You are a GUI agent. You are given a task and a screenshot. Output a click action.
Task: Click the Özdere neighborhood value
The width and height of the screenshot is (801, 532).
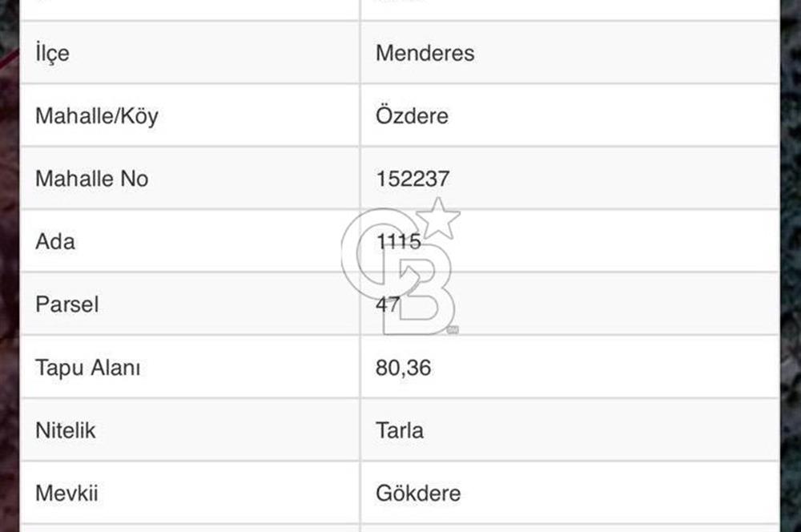tap(412, 116)
